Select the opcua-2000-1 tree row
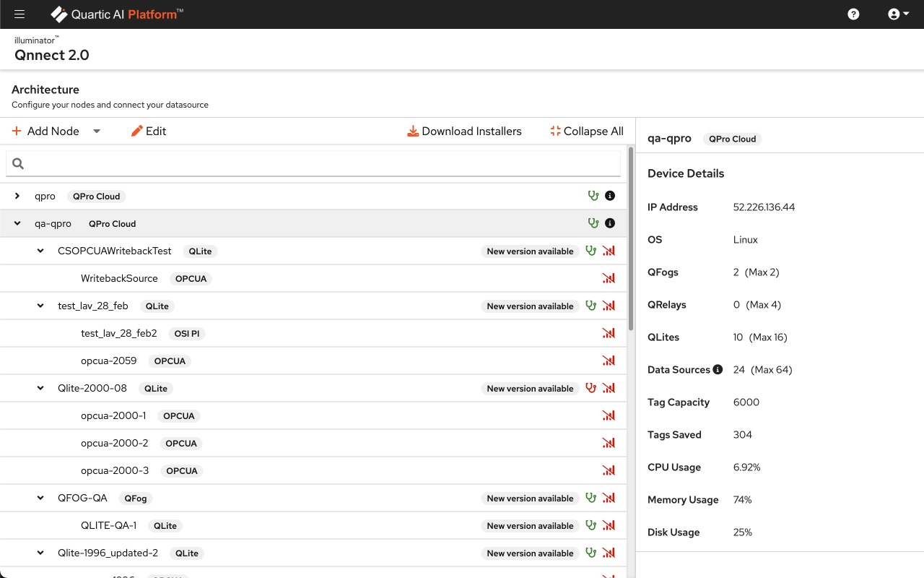Screen dimensions: 924x578 pos(313,415)
